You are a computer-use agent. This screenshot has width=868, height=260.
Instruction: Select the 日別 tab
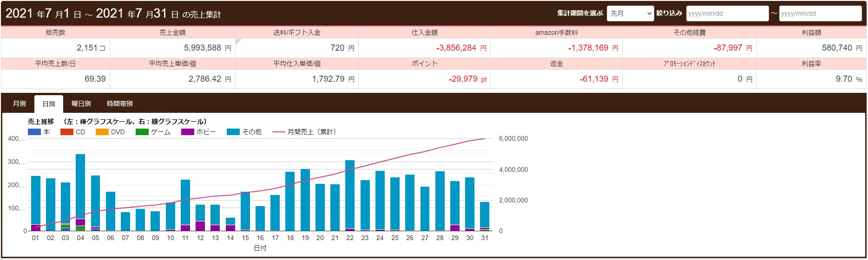click(49, 104)
